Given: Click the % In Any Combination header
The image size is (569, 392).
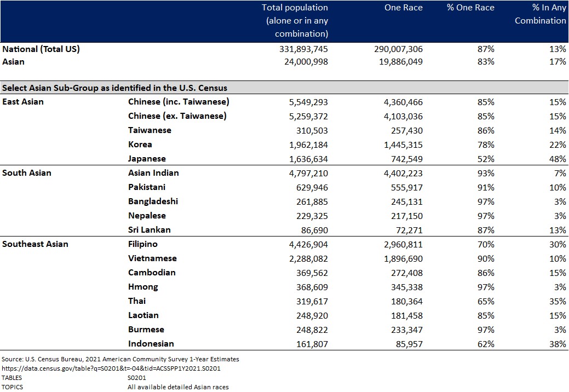Looking at the screenshot, I should point(541,14).
